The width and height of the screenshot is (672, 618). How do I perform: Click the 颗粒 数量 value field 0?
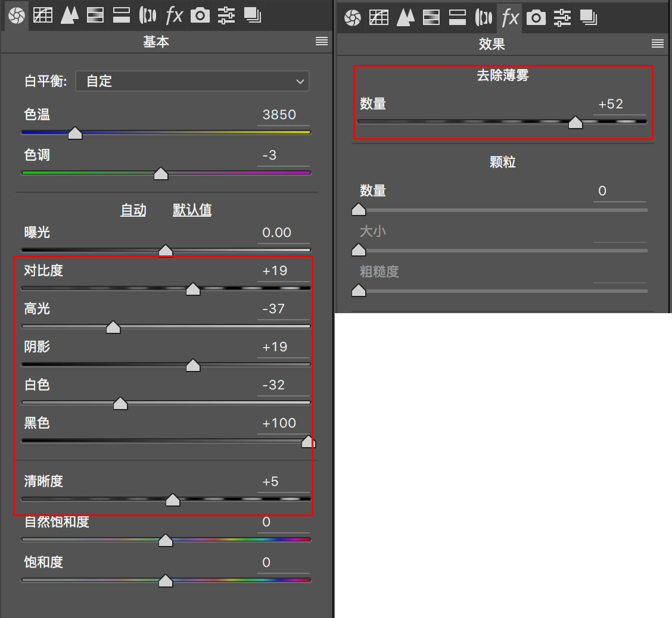coord(620,191)
